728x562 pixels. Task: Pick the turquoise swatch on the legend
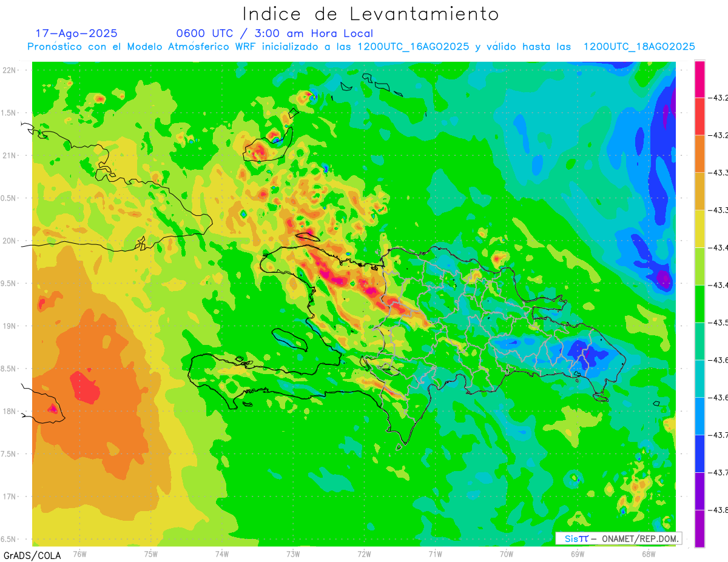pyautogui.click(x=699, y=378)
